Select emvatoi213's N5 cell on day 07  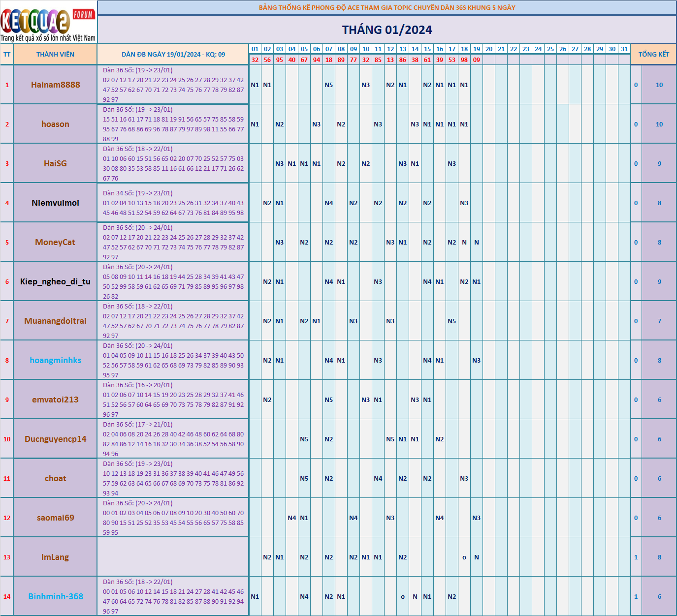[329, 400]
